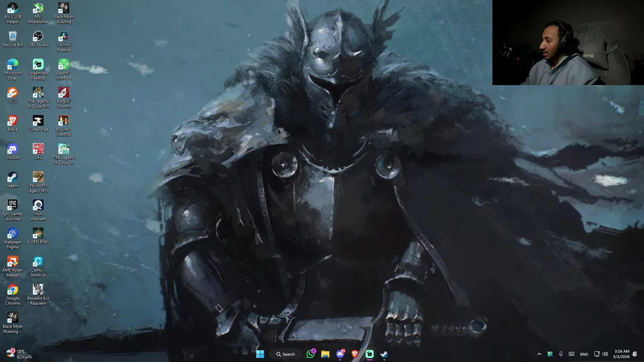Select the Iriun Webcam desktop icon
644x362 pixels.
38,210
